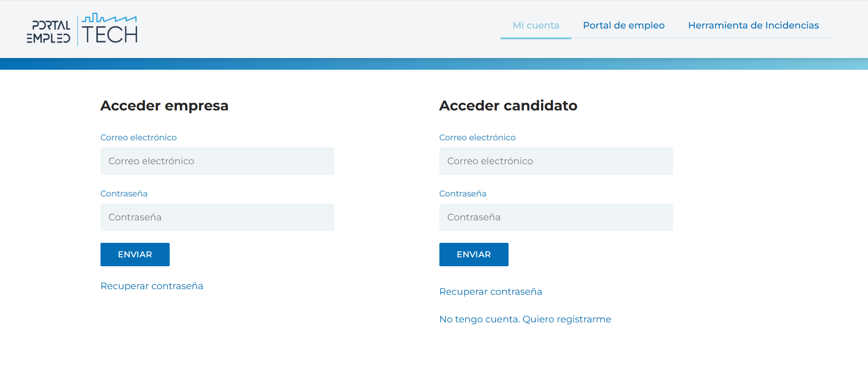Image resolution: width=868 pixels, height=379 pixels.
Task: Submit empresa login with ENVIAR
Action: click(x=135, y=255)
